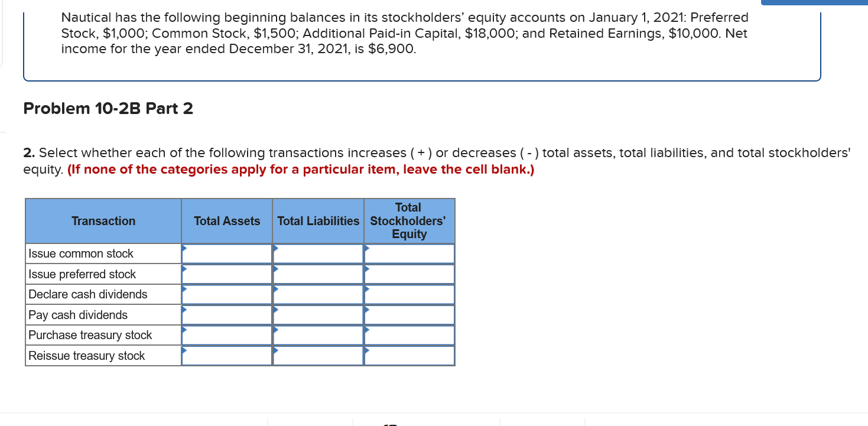Open Total Stockholders' Equity dropdown for Declare cash dividends

(409, 294)
